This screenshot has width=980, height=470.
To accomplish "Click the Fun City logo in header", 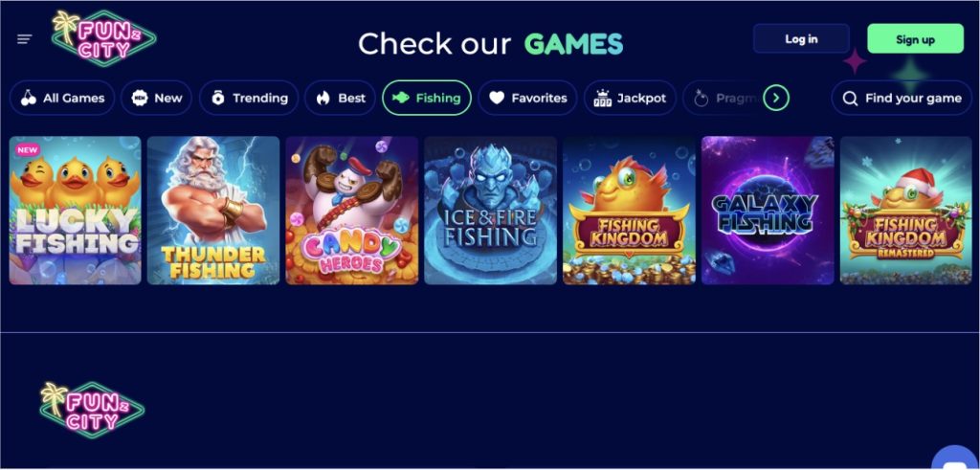I will coord(104,37).
